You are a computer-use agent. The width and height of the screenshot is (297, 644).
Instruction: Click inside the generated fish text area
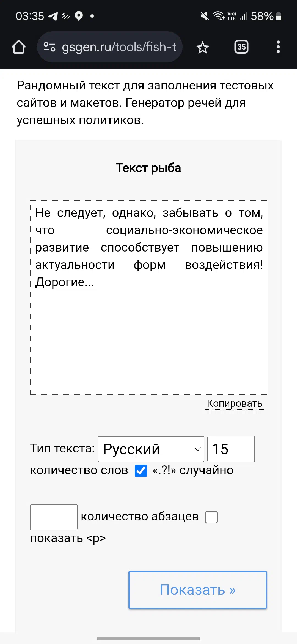(x=149, y=298)
